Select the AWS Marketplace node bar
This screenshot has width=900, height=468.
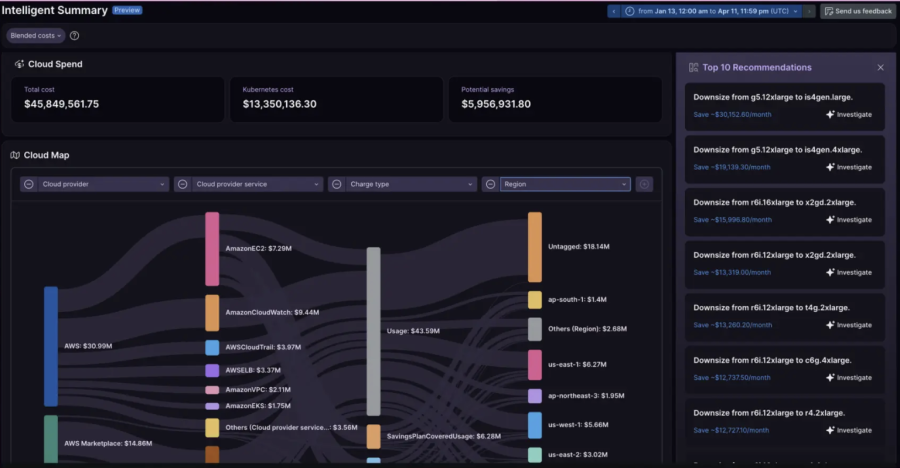51,439
